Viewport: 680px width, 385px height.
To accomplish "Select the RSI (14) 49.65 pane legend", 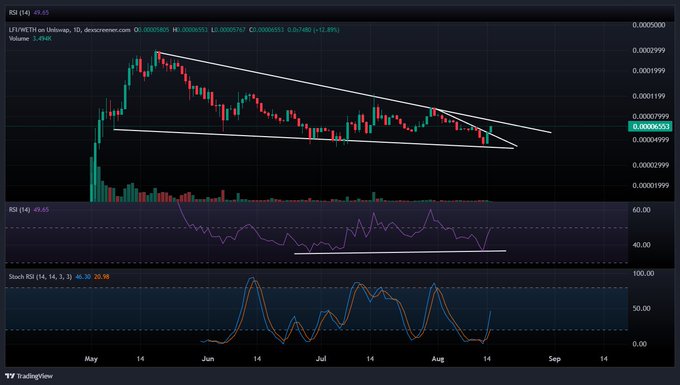I will tap(29, 210).
